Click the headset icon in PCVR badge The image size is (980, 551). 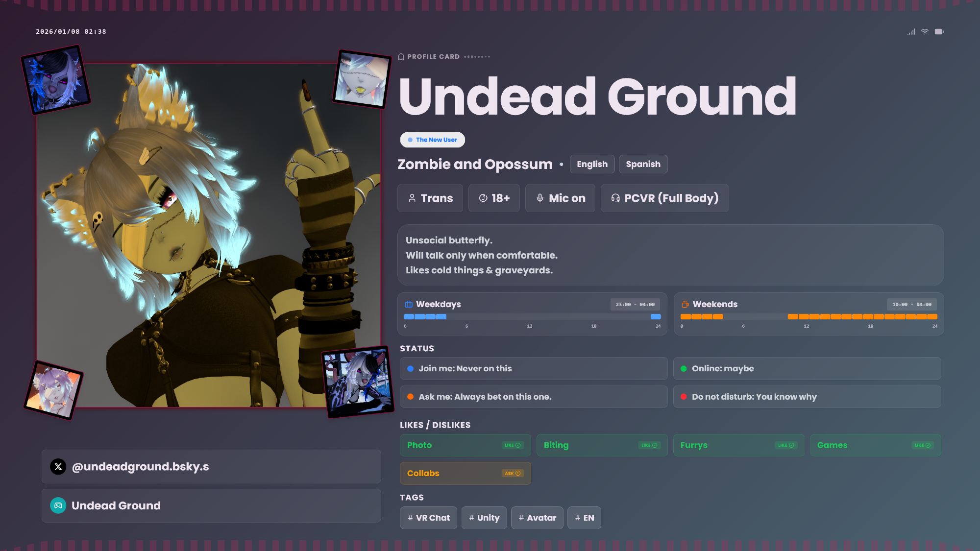click(615, 198)
